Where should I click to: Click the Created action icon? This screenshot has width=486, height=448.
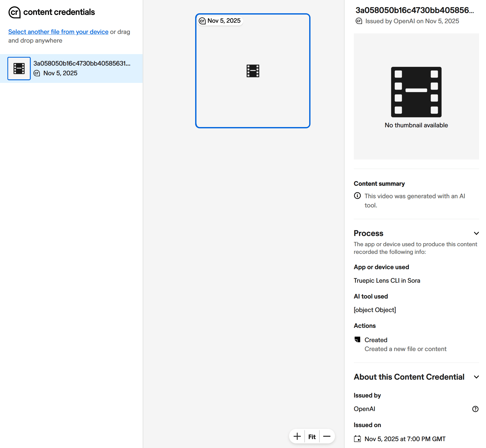357,340
